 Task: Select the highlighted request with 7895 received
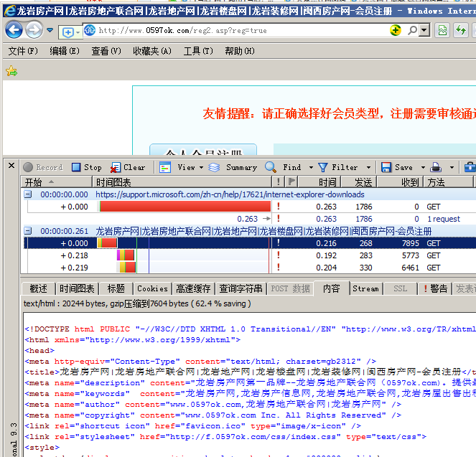249,243
